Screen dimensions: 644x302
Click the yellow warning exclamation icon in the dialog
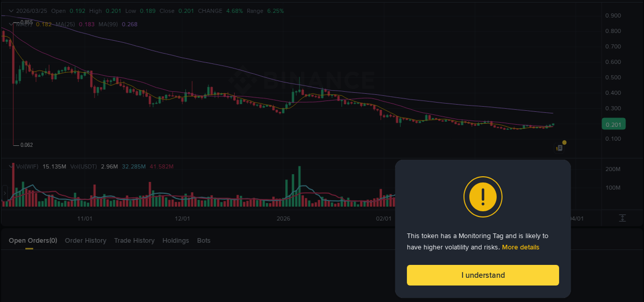point(483,197)
